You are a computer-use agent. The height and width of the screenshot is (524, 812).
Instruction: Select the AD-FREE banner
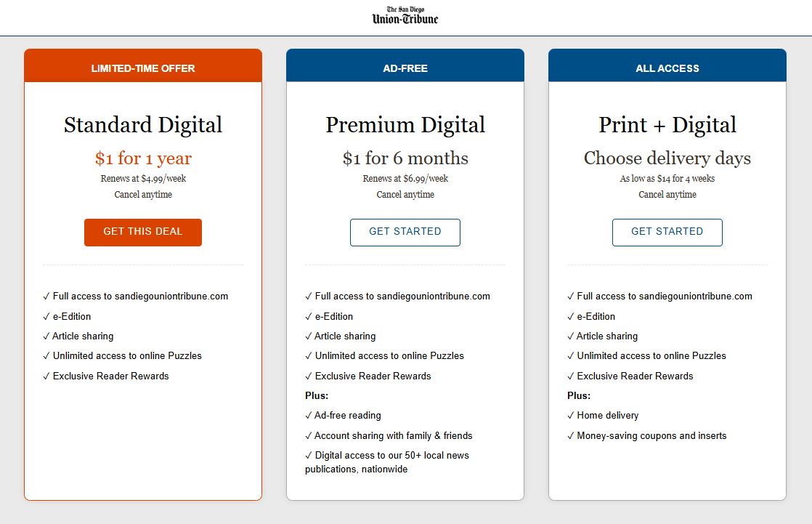[x=405, y=67]
